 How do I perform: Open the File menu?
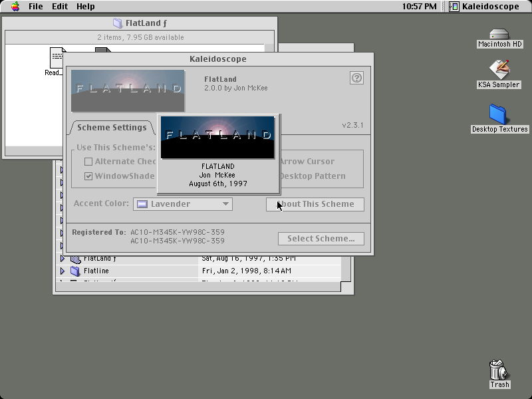coord(36,7)
